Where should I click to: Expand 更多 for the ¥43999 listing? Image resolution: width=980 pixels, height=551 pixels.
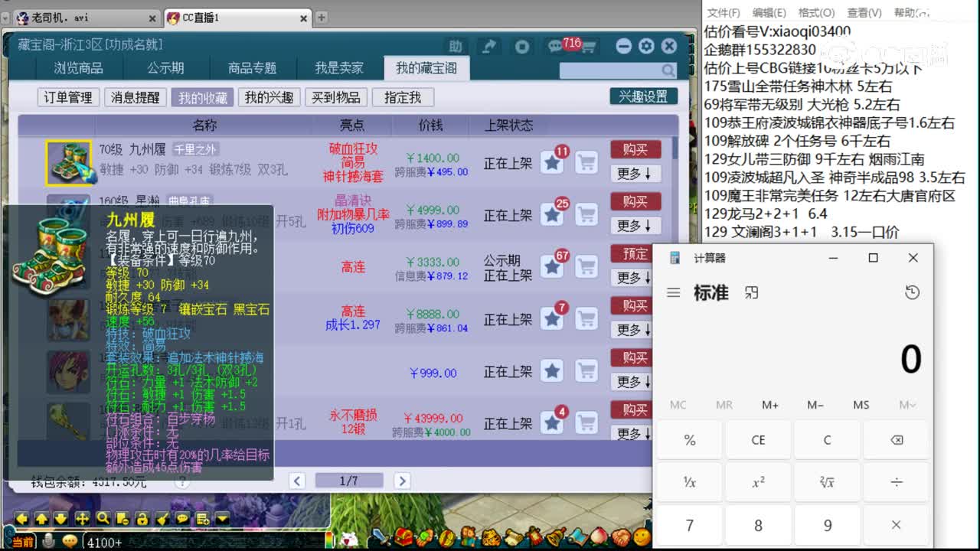[x=632, y=434]
